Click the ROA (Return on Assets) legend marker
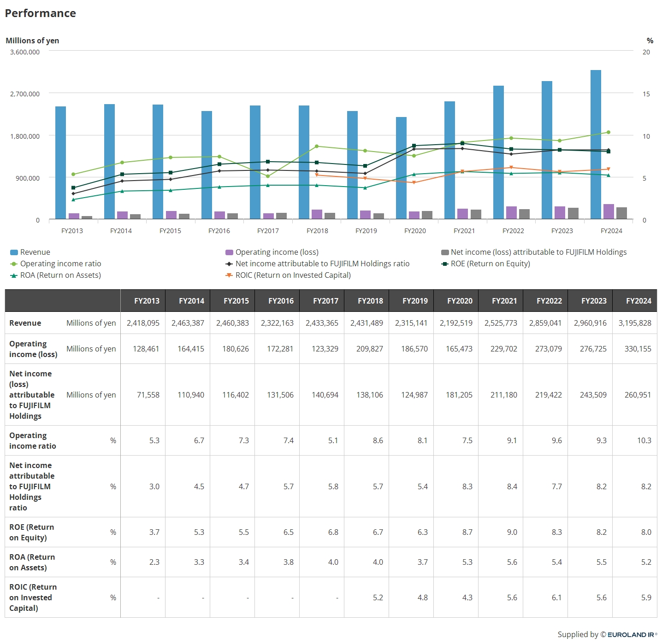The width and height of the screenshot is (662, 644). click(x=14, y=275)
